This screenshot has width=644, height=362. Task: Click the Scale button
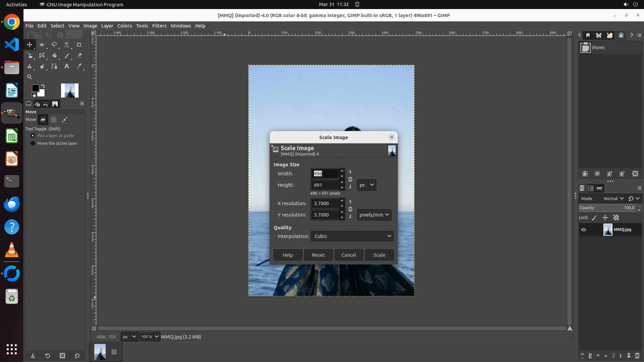(x=379, y=255)
